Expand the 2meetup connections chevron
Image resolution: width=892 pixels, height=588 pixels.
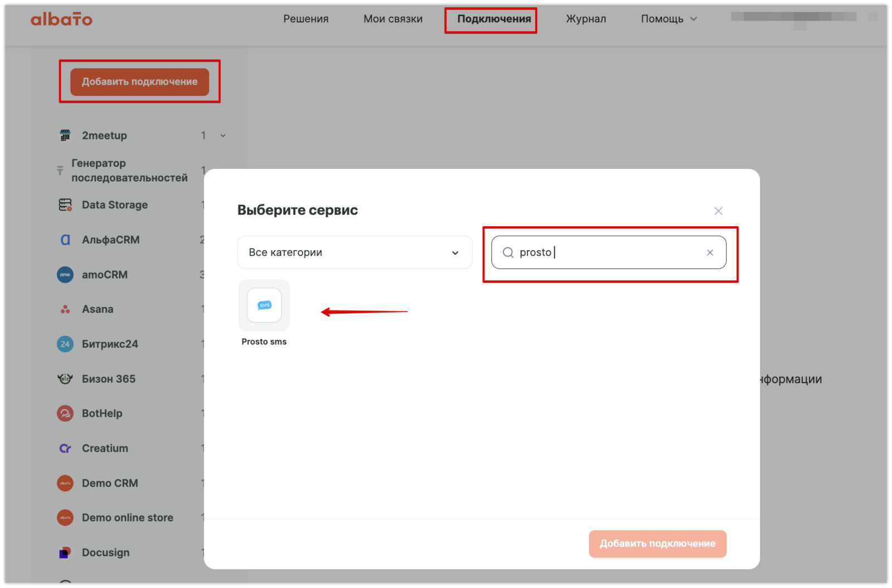coord(223,135)
